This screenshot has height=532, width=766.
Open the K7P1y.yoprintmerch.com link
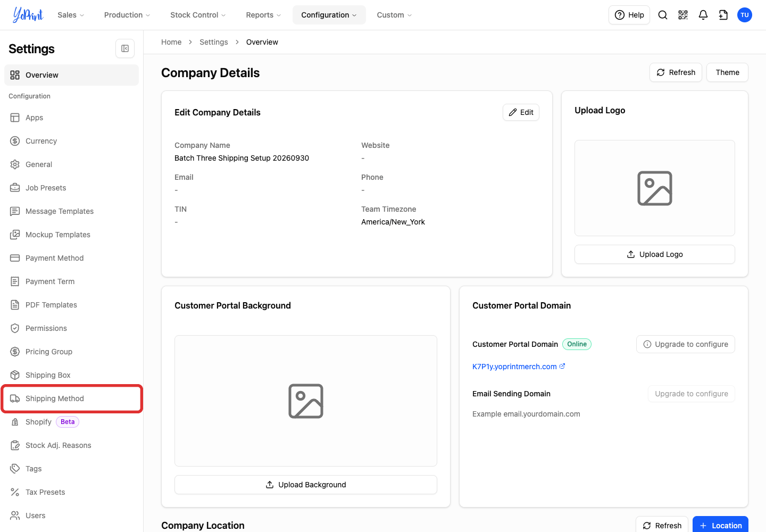pos(519,367)
